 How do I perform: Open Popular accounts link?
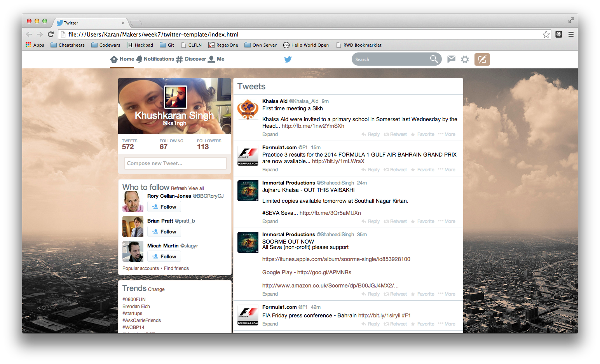point(141,268)
